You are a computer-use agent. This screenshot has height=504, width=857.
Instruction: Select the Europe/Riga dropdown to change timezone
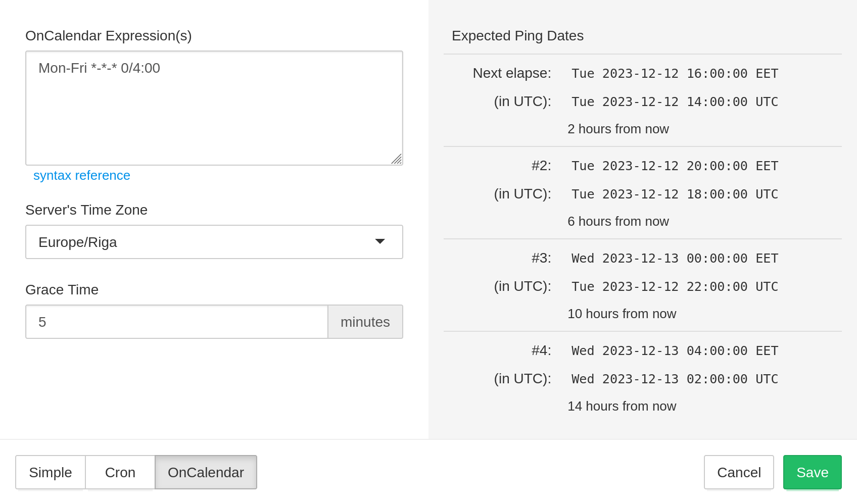(214, 242)
